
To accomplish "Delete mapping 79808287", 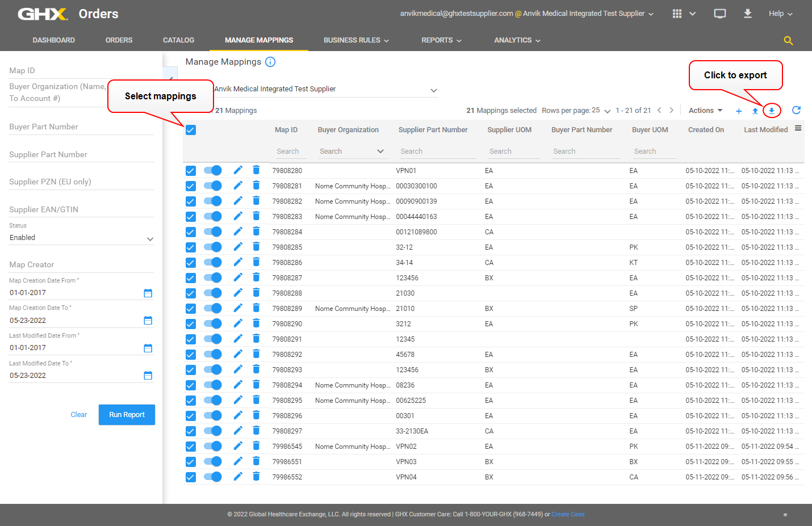I will click(256, 277).
